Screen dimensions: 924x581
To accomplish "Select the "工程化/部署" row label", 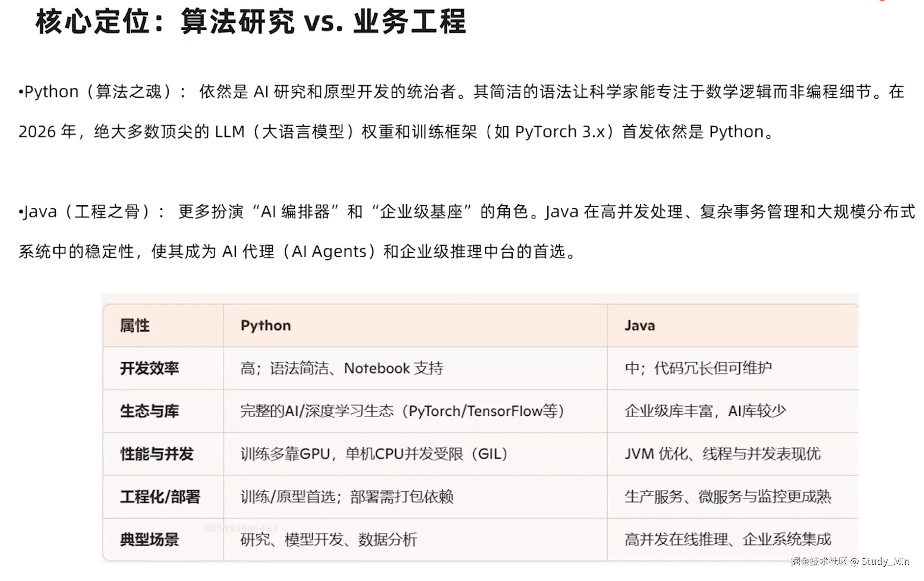I will pyautogui.click(x=160, y=497).
